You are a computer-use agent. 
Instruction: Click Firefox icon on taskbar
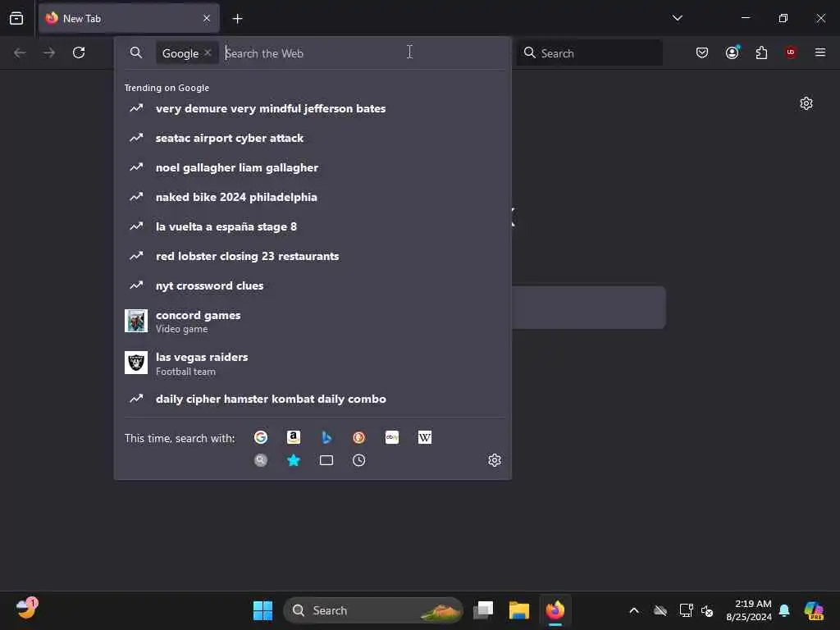[555, 610]
